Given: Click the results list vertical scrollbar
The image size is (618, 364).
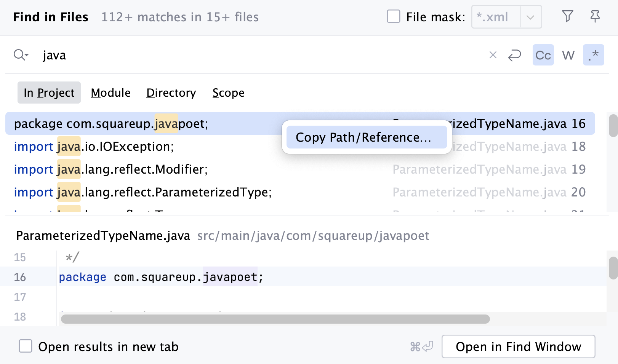Looking at the screenshot, I should click(x=613, y=126).
